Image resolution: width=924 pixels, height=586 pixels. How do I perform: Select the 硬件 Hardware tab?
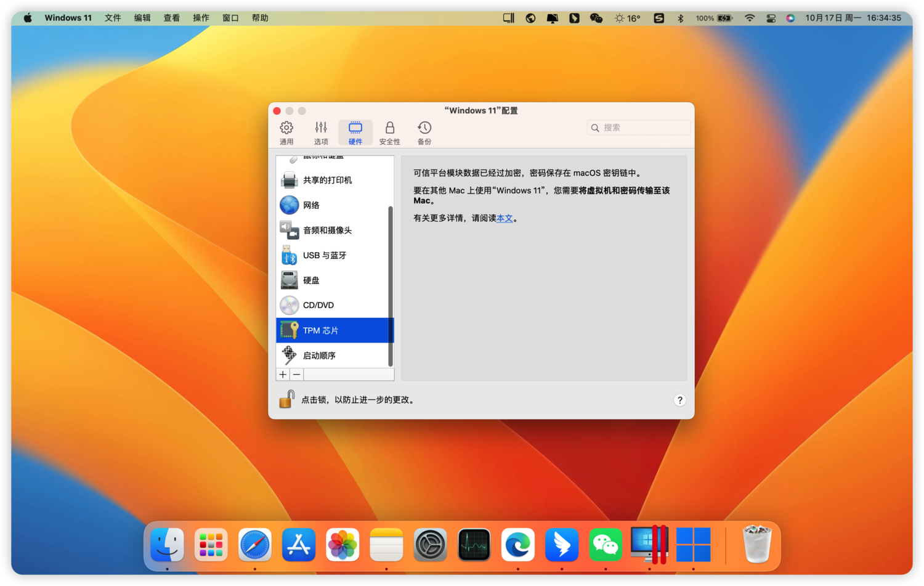(355, 133)
